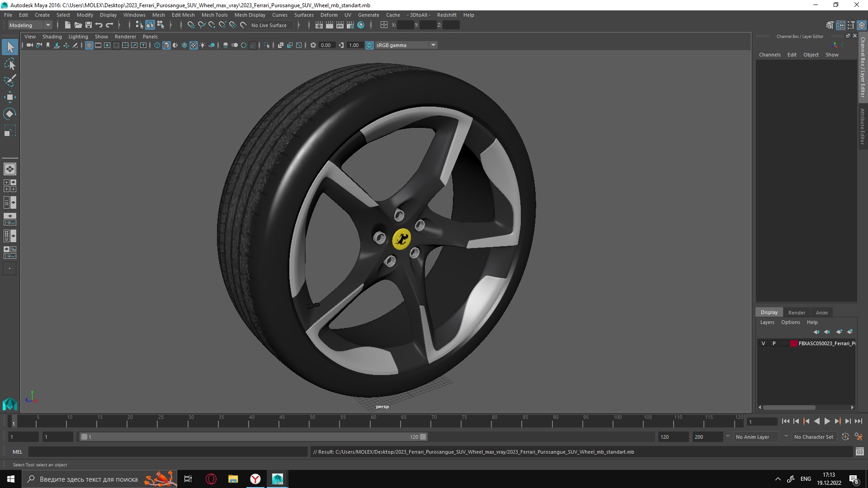Render current frame clapperboard icon
This screenshot has width=868, height=488.
point(330,25)
